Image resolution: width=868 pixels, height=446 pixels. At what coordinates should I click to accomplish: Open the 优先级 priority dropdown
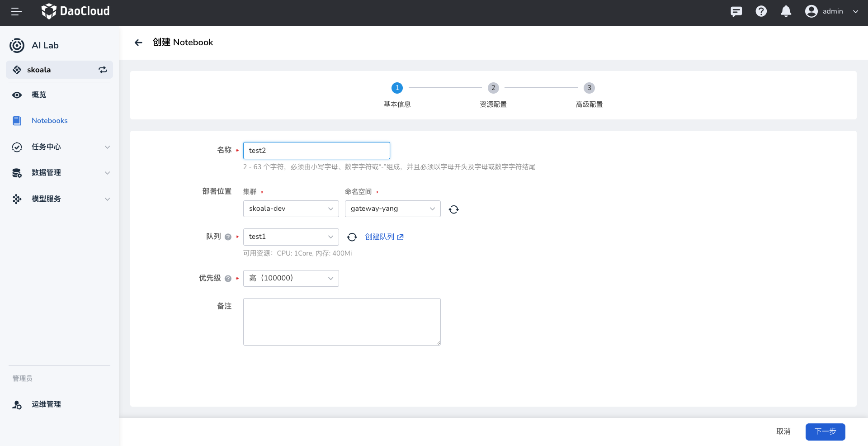[291, 278]
